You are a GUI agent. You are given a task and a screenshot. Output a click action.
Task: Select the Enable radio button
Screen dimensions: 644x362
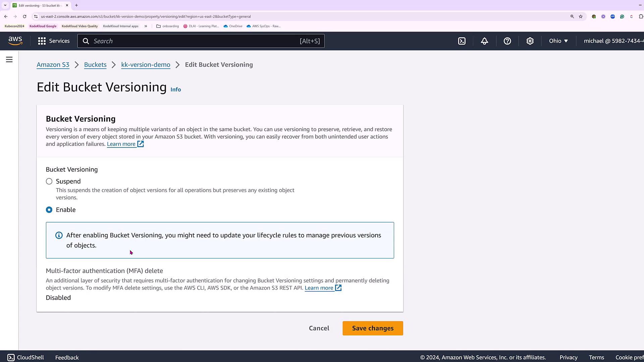49,210
